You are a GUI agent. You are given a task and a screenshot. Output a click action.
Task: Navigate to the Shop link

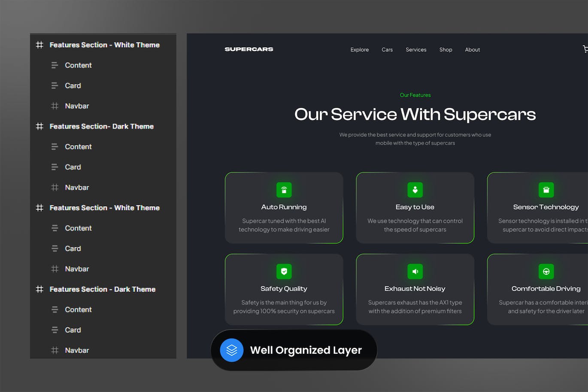coord(446,50)
